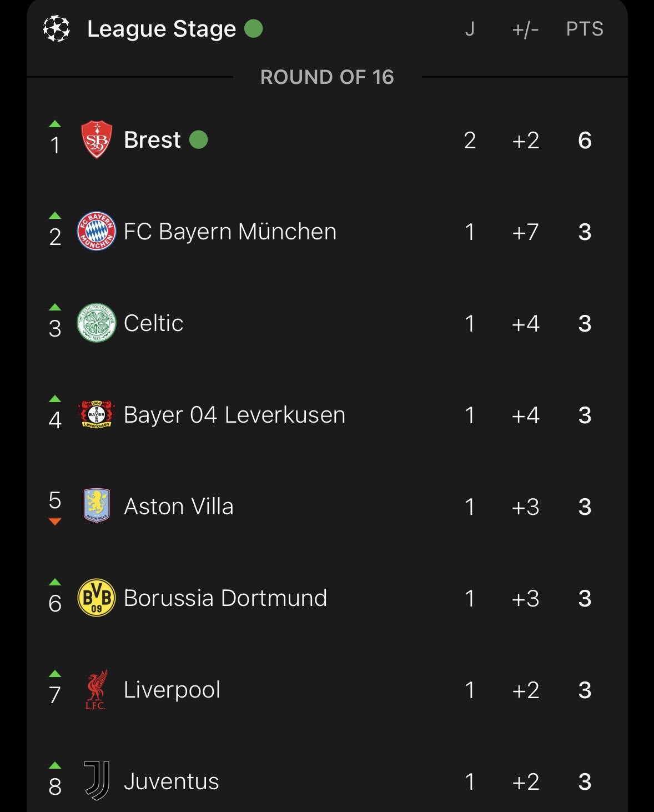Open the Brest club crest

tap(97, 139)
